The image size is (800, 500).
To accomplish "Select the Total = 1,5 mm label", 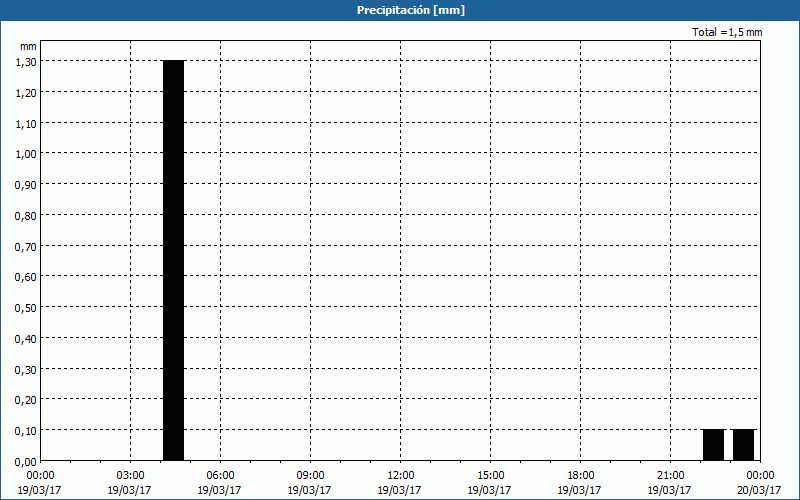I will click(727, 32).
